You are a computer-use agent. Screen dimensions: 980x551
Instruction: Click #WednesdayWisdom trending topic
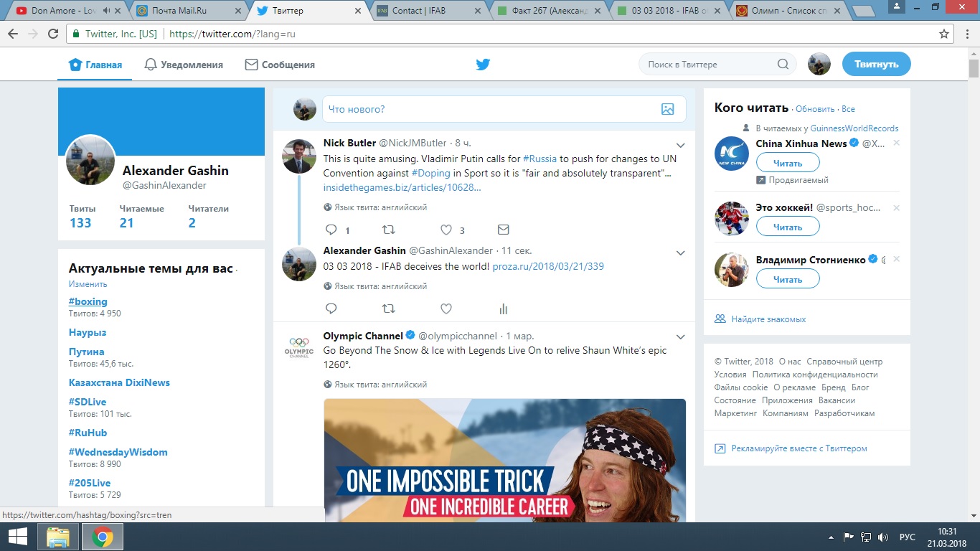(118, 452)
